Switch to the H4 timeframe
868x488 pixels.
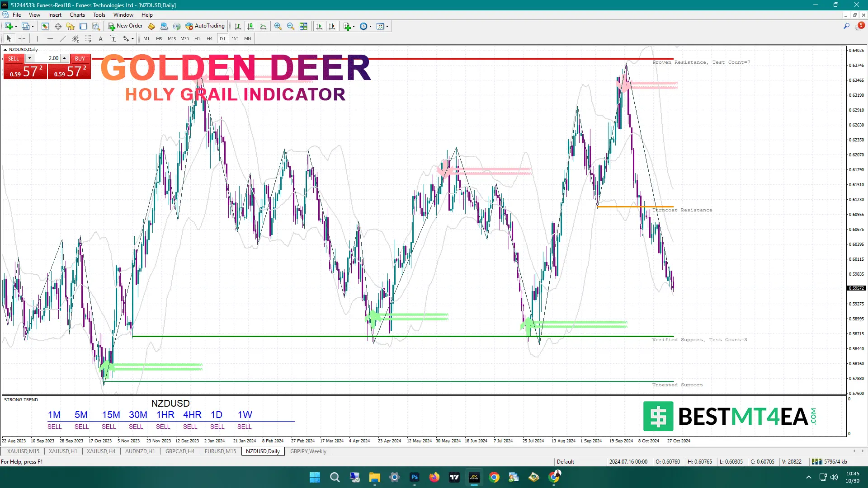(x=210, y=38)
